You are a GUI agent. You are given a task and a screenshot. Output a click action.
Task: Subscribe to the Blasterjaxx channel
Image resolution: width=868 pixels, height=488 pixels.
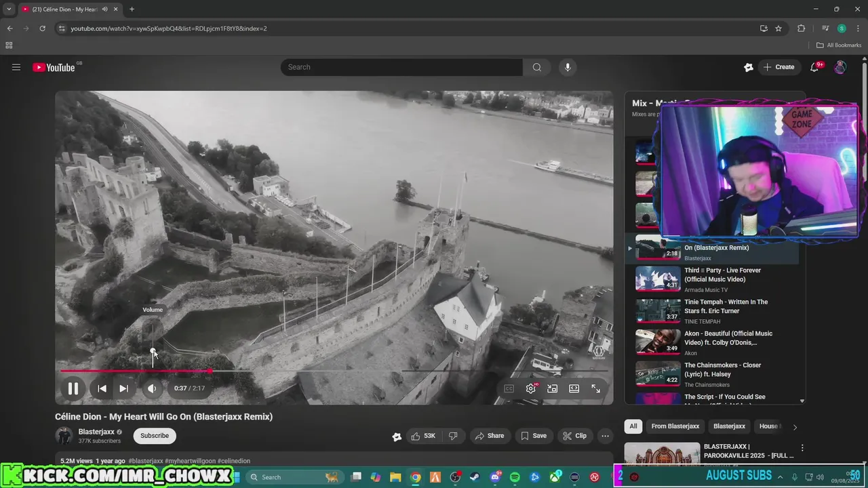coord(155,436)
